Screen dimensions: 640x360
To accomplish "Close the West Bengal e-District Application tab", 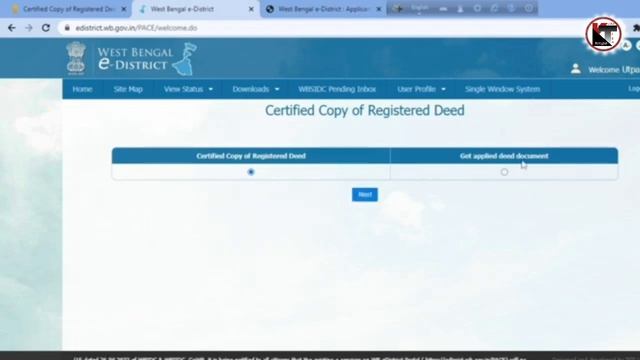I will (x=379, y=9).
